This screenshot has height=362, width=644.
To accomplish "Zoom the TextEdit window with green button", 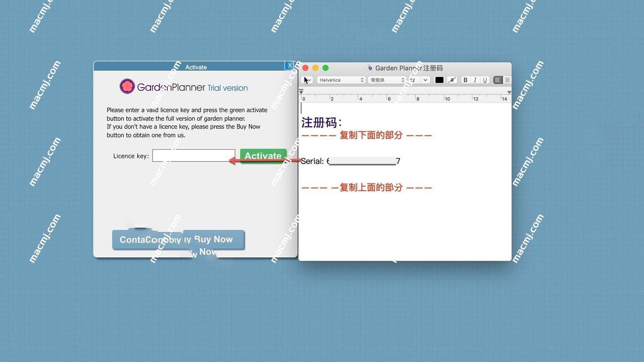I will (325, 68).
